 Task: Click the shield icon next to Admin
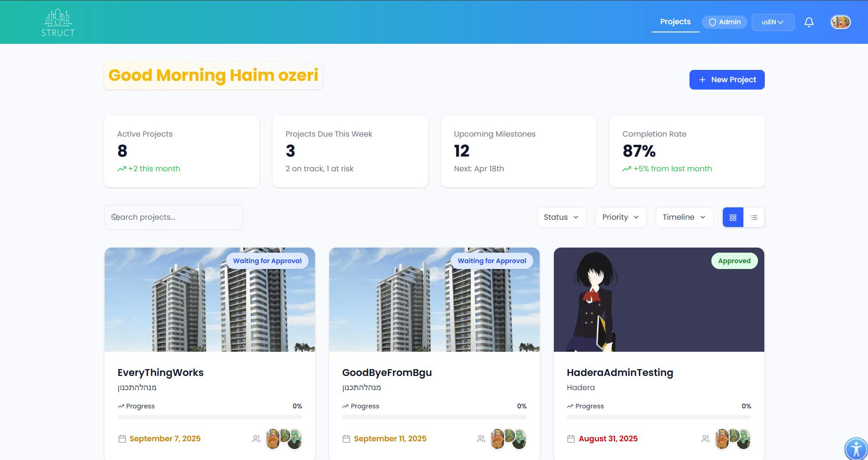(x=712, y=22)
